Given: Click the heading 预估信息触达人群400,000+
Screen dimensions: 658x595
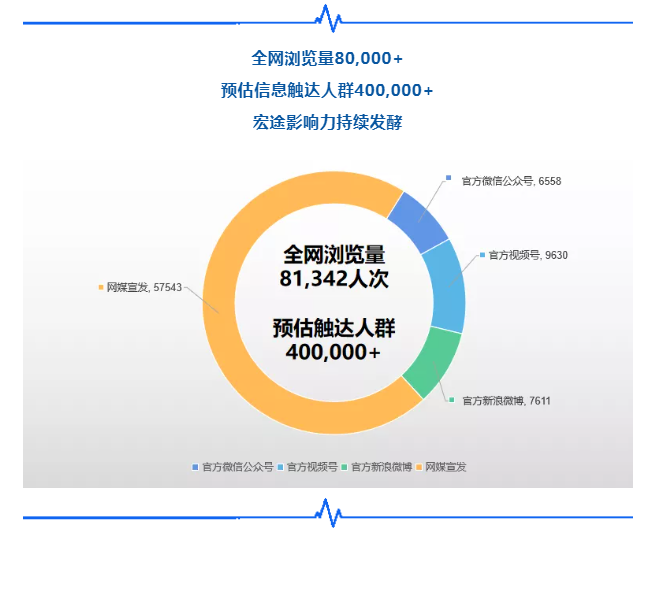Looking at the screenshot, I should (x=327, y=90).
